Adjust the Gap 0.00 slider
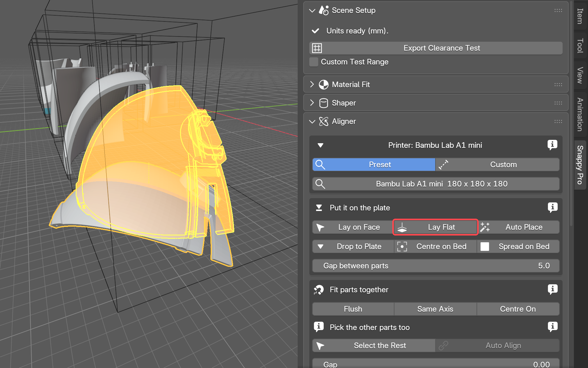The height and width of the screenshot is (368, 588). [436, 363]
